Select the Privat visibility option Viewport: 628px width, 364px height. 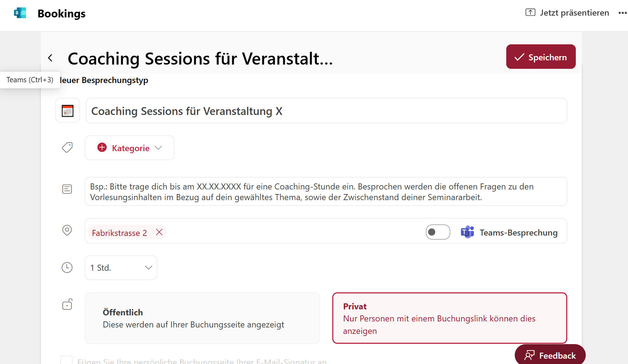coord(449,318)
